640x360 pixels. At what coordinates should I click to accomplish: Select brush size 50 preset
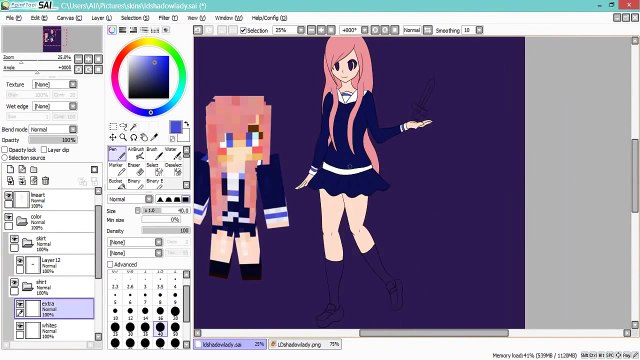[175, 329]
